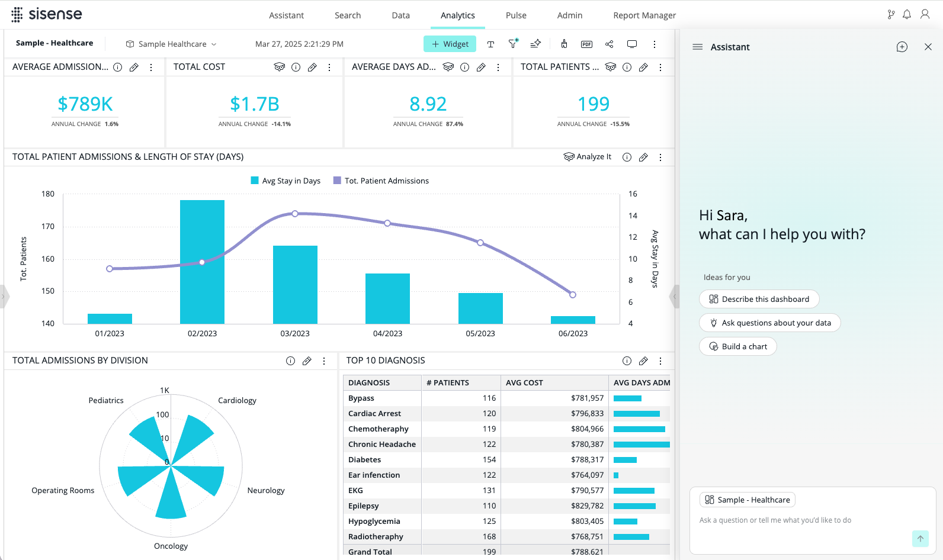Edit the Total Cost widget
This screenshot has width=943, height=560.
(312, 67)
